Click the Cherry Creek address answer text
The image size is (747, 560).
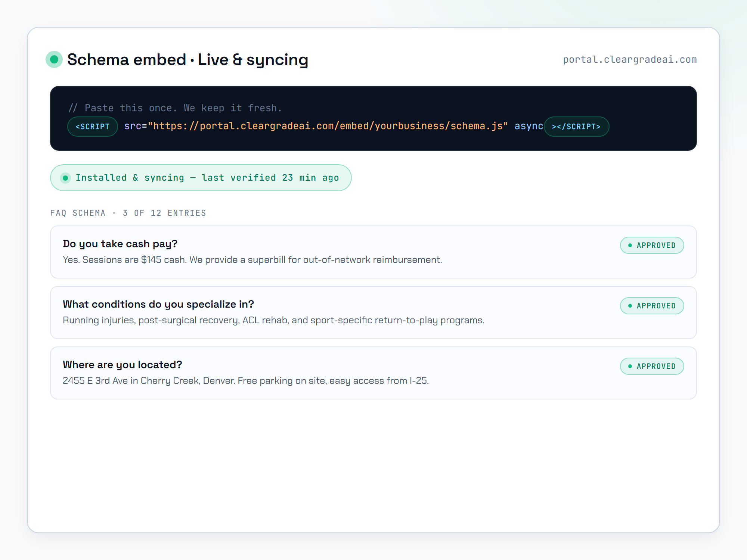click(246, 380)
